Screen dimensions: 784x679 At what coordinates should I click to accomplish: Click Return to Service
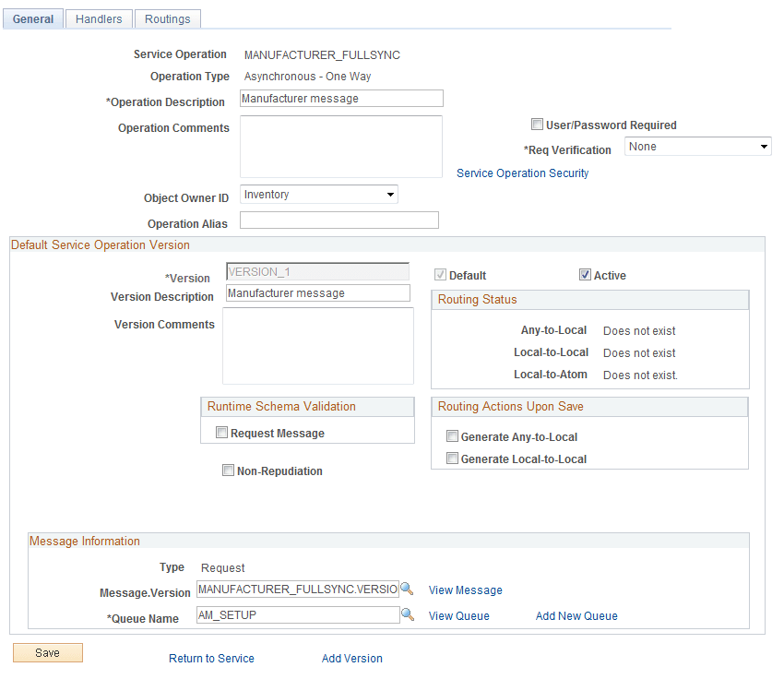point(211,658)
